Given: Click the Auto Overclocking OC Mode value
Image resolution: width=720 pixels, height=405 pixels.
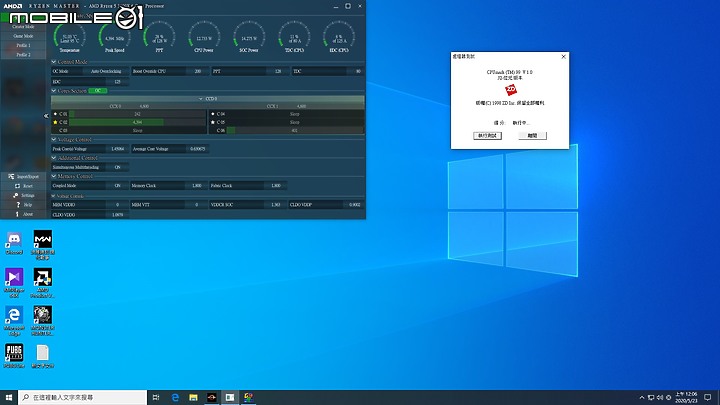Looking at the screenshot, I should point(106,71).
